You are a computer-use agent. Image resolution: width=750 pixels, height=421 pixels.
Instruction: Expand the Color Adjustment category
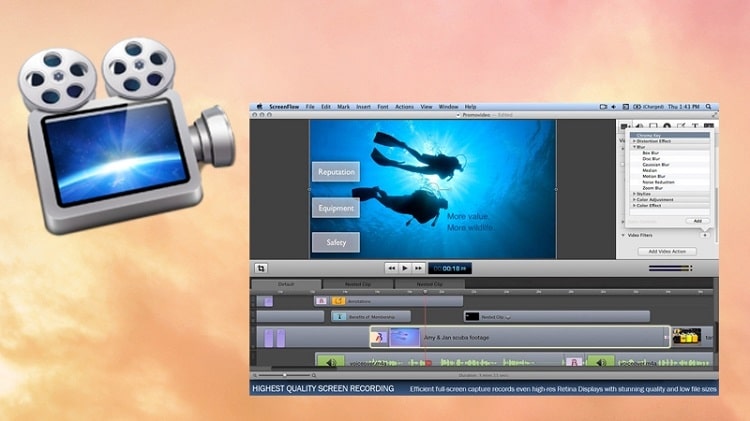click(654, 199)
